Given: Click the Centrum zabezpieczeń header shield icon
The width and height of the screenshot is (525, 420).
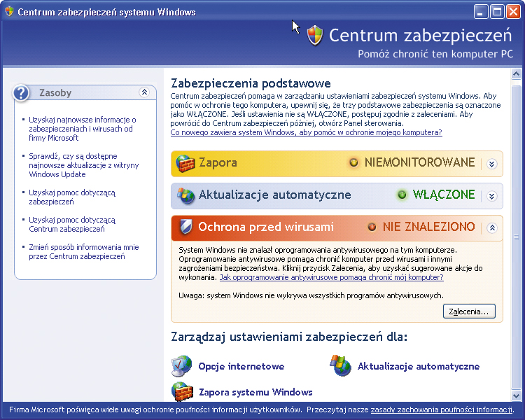Looking at the screenshot, I should pos(315,36).
